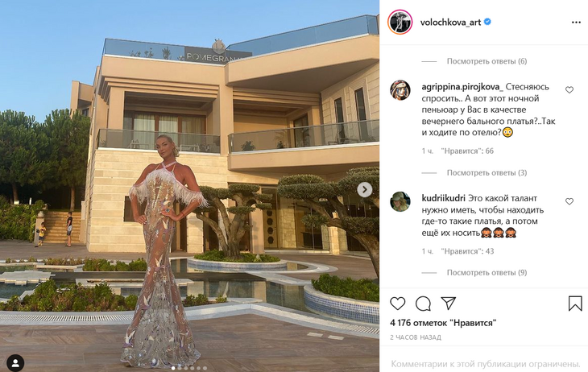Click the verified badge next to volochkova_art
Viewport: 588px width, 372px height.
pyautogui.click(x=487, y=22)
